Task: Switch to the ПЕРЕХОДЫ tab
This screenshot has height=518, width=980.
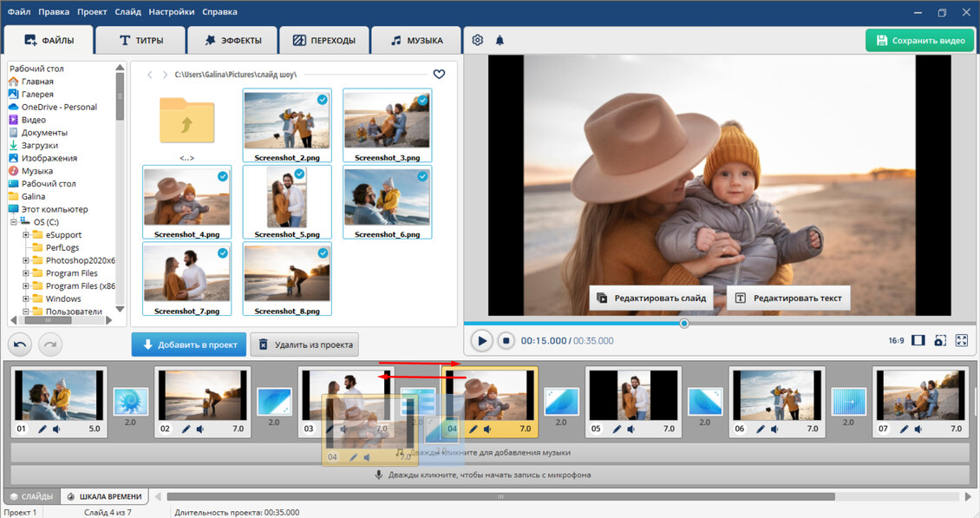Action: click(323, 41)
